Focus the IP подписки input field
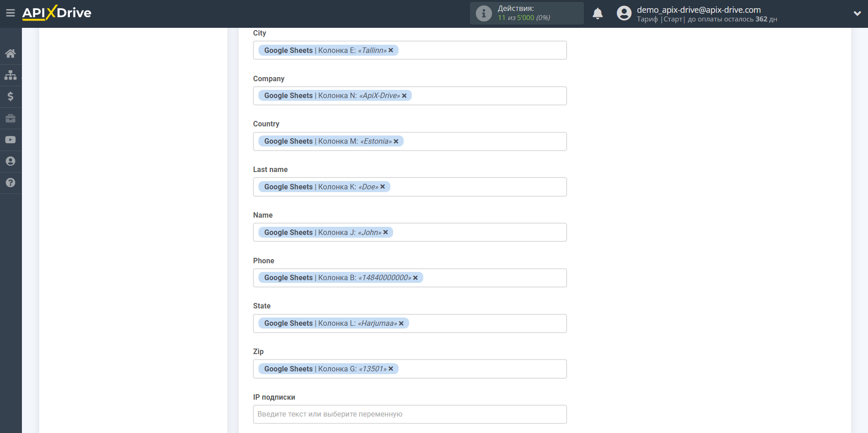 coord(410,414)
